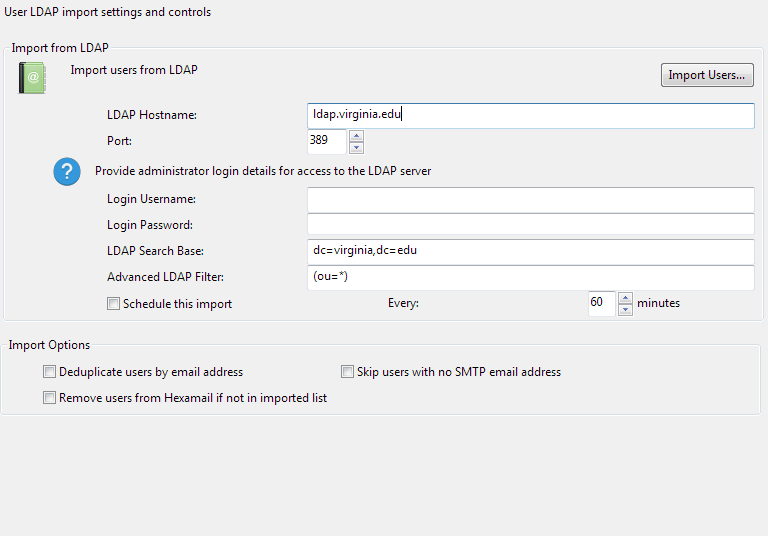Enable the Schedule this import checkbox
768x536 pixels.
tap(114, 304)
